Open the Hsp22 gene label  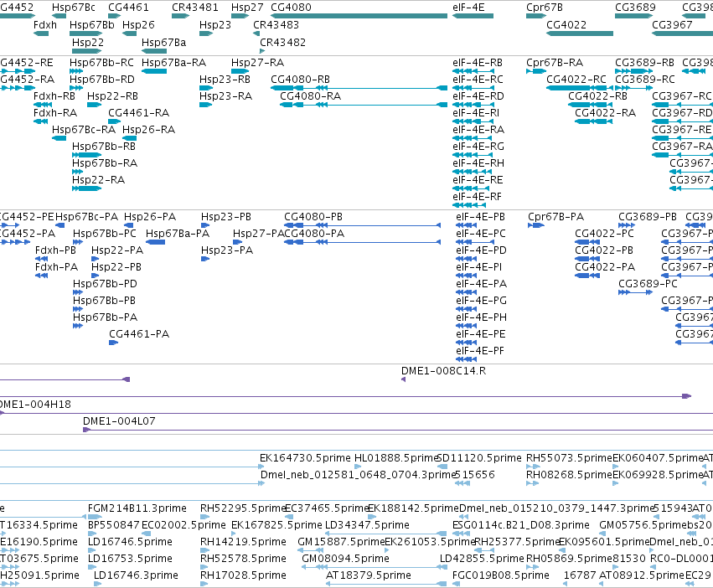pyautogui.click(x=88, y=42)
